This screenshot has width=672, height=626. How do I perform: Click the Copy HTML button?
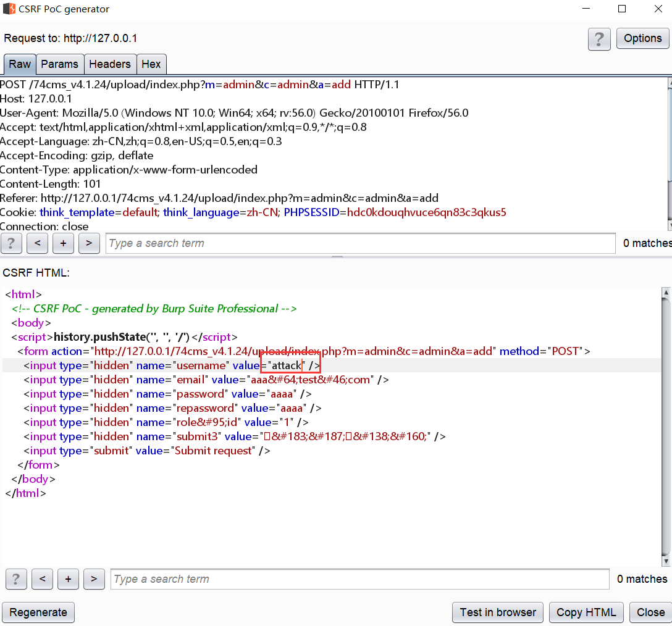586,612
